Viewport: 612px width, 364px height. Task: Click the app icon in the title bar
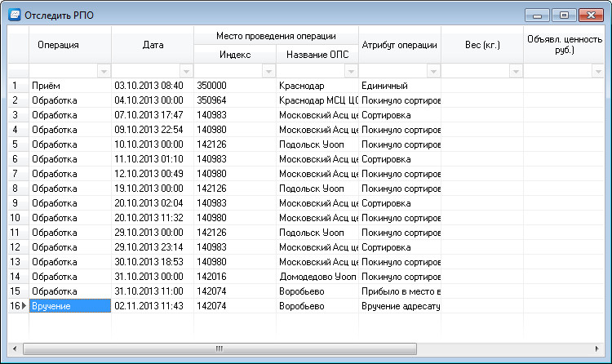point(14,14)
